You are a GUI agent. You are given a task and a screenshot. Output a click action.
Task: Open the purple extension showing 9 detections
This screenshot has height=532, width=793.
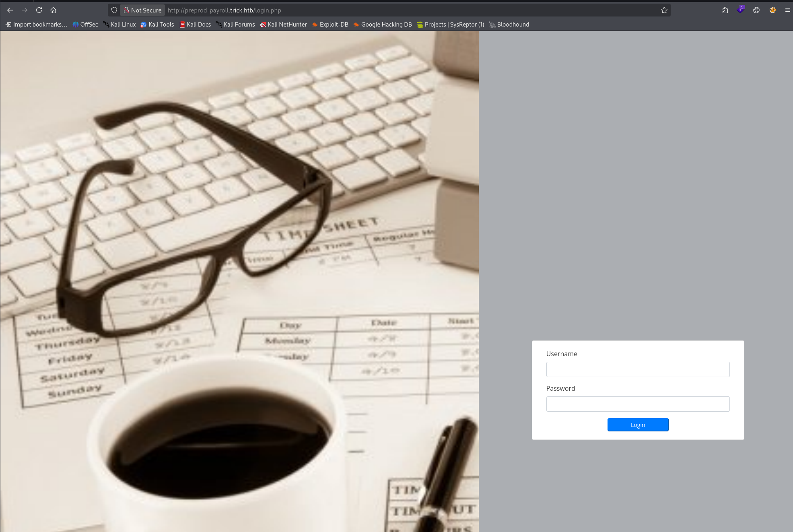point(741,10)
